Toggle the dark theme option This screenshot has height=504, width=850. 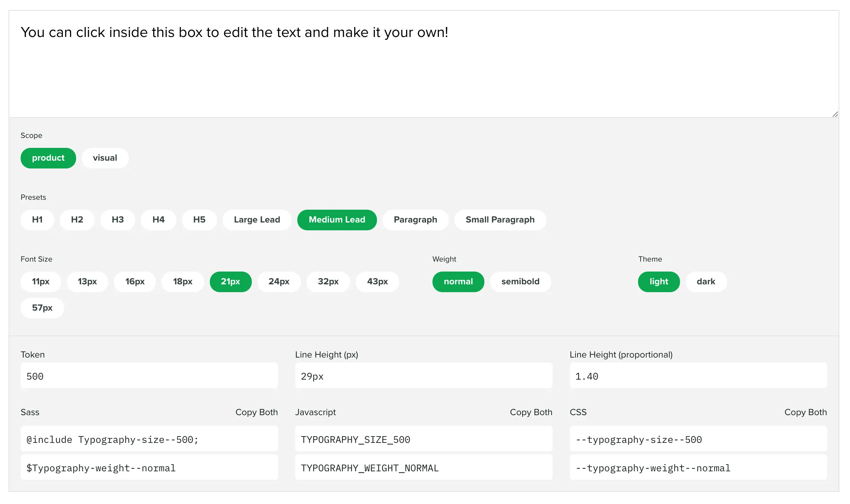706,282
